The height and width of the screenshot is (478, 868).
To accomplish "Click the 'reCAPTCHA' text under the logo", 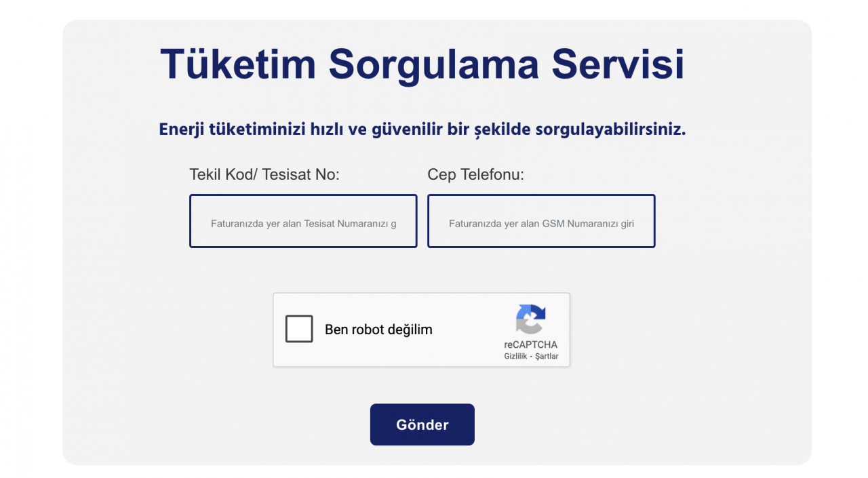I will [x=530, y=344].
